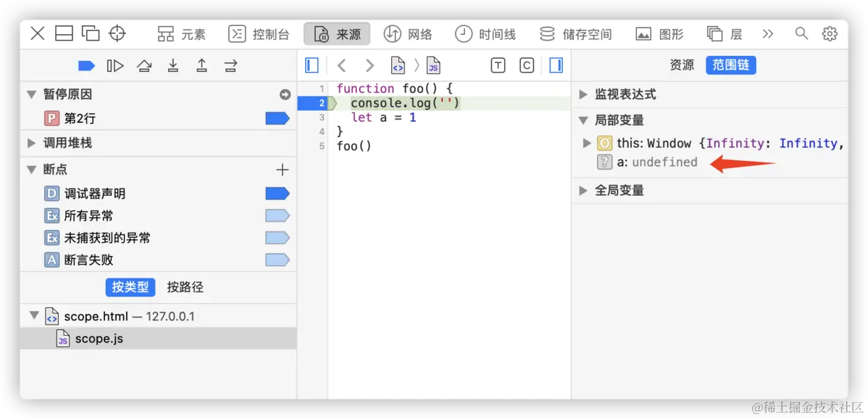868x419 pixels.
Task: Toggle the right details sidebar
Action: pos(556,66)
